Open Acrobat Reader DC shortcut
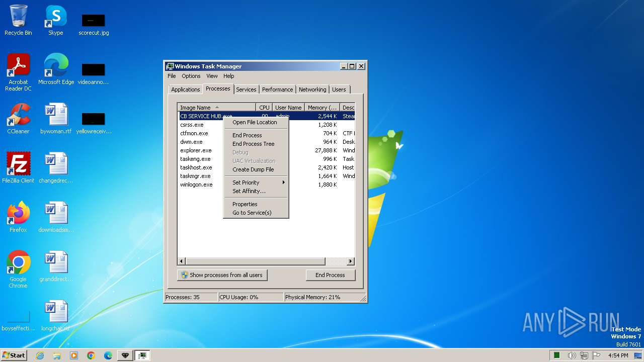This screenshot has width=644, height=362. 18,72
